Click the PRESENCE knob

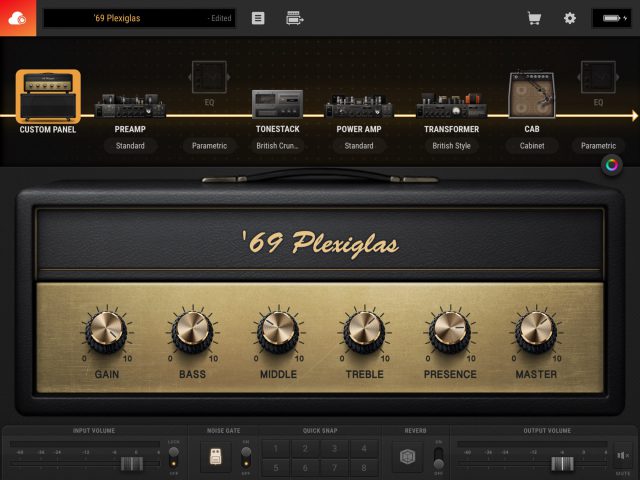coord(450,331)
